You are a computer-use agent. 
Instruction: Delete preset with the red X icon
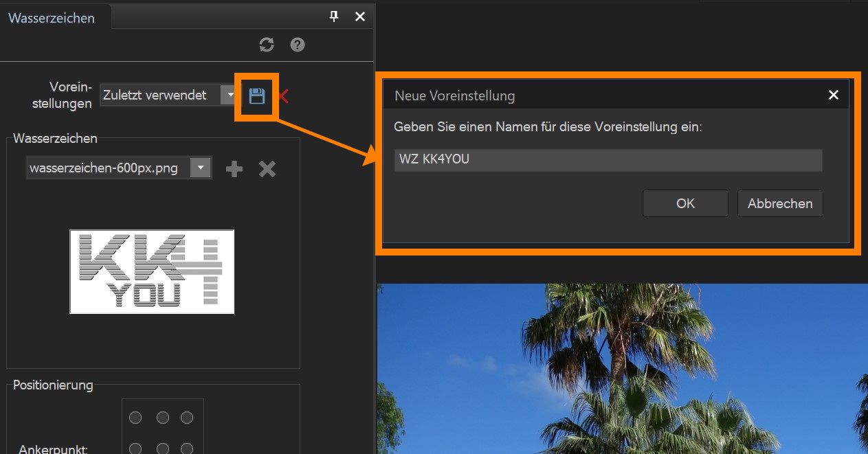click(x=283, y=96)
